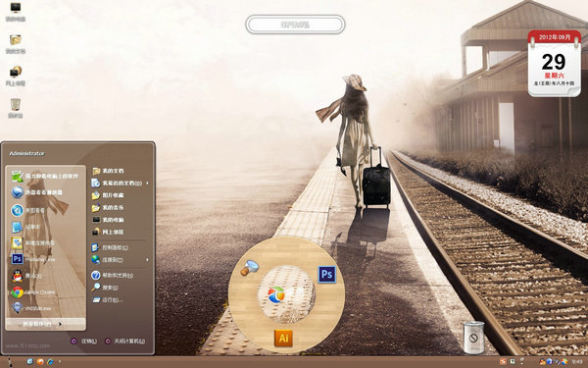Open Photoshop.exe in the Start menu list

pyautogui.click(x=33, y=259)
